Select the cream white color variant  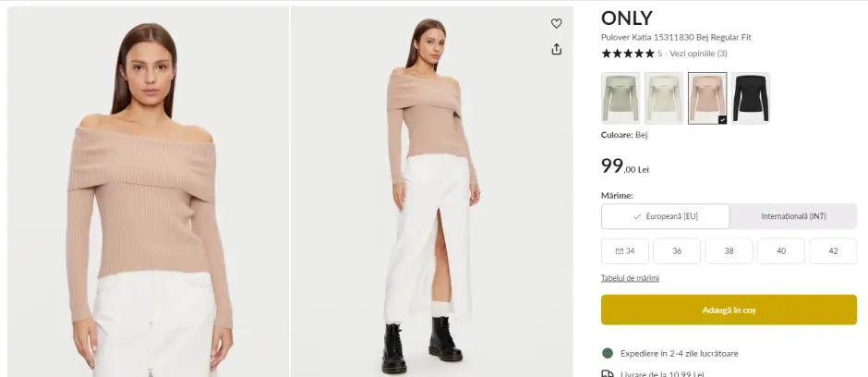point(664,98)
